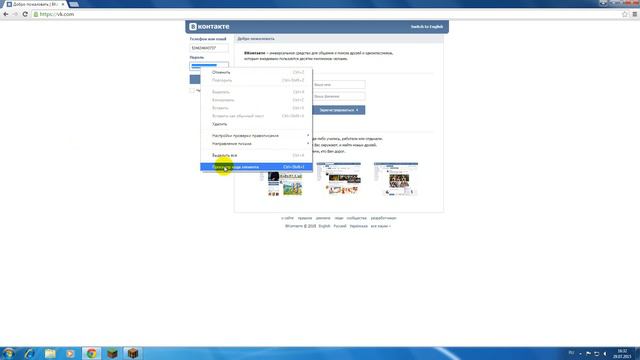Viewport: 640px width, 360px height.
Task: Open the middle VK preview screenshot thumbnail
Action: pos(339,179)
